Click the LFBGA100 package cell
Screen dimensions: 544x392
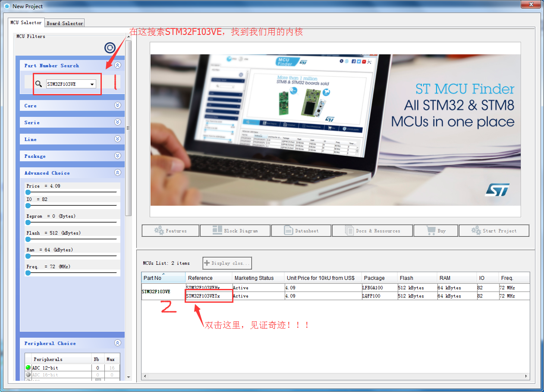[x=379, y=288]
